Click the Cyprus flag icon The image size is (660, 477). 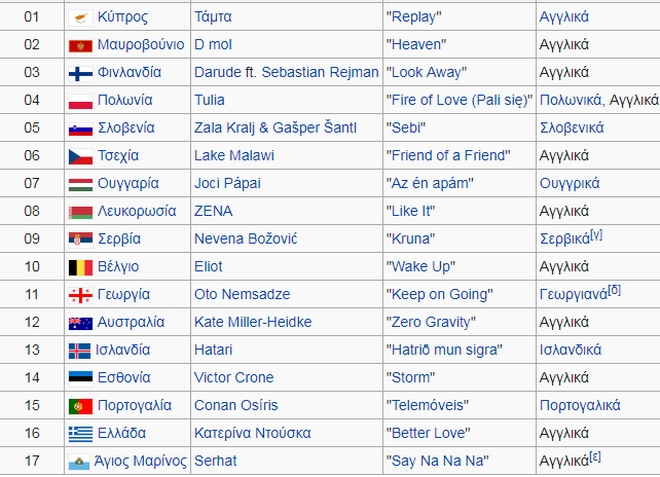pyautogui.click(x=80, y=18)
